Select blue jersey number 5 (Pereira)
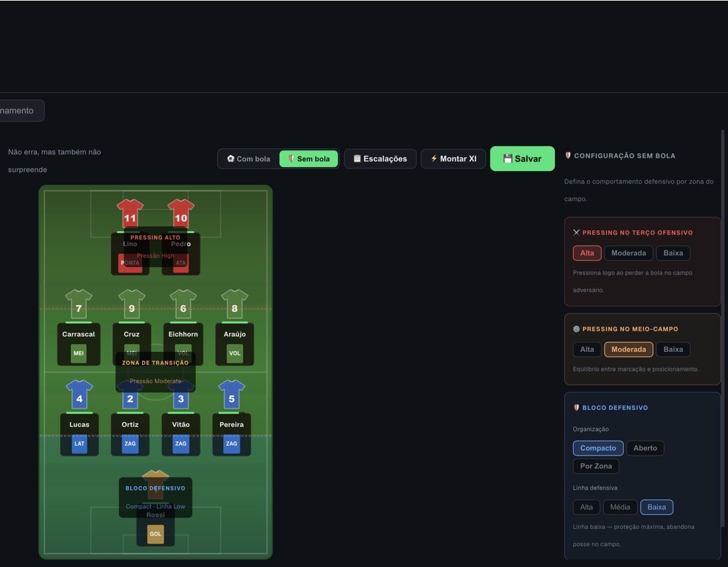The width and height of the screenshot is (728, 567). coord(231,394)
